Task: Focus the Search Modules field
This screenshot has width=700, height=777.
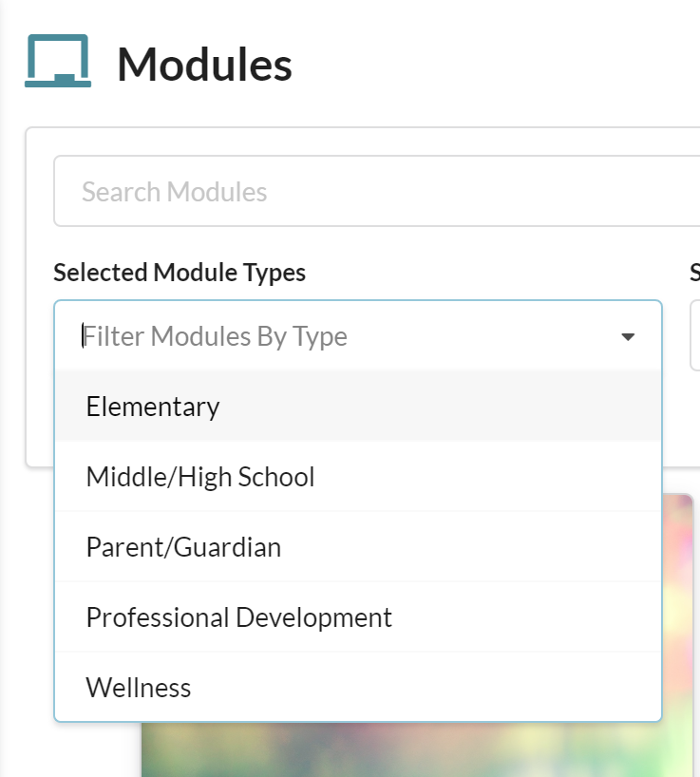Action: click(x=376, y=191)
